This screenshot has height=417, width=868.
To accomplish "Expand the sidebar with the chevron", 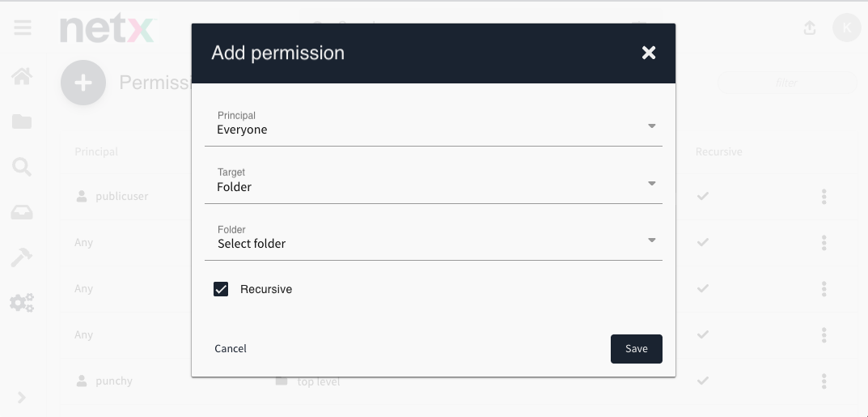I will pyautogui.click(x=22, y=398).
